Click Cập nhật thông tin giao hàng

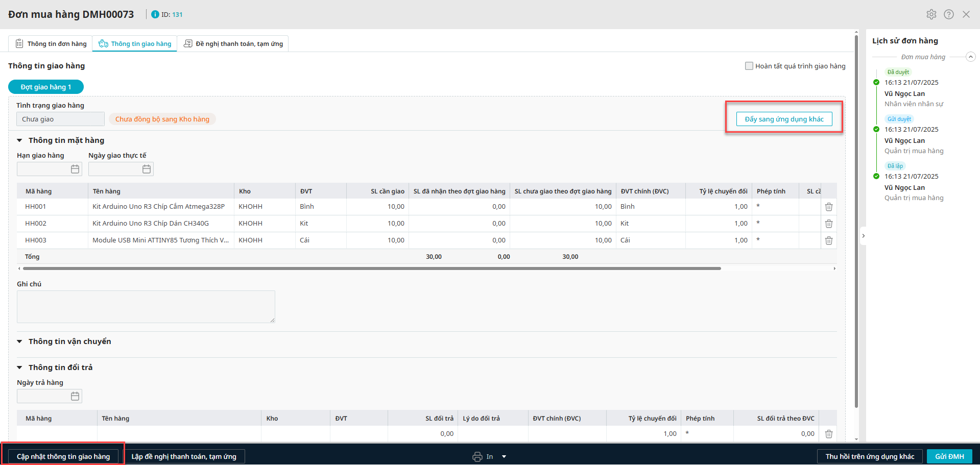coord(63,456)
